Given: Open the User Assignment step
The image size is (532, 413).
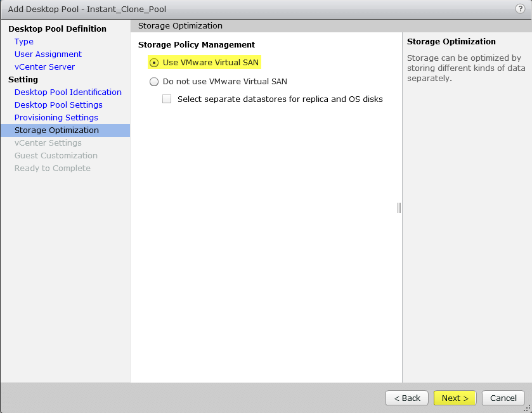Looking at the screenshot, I should coord(48,54).
